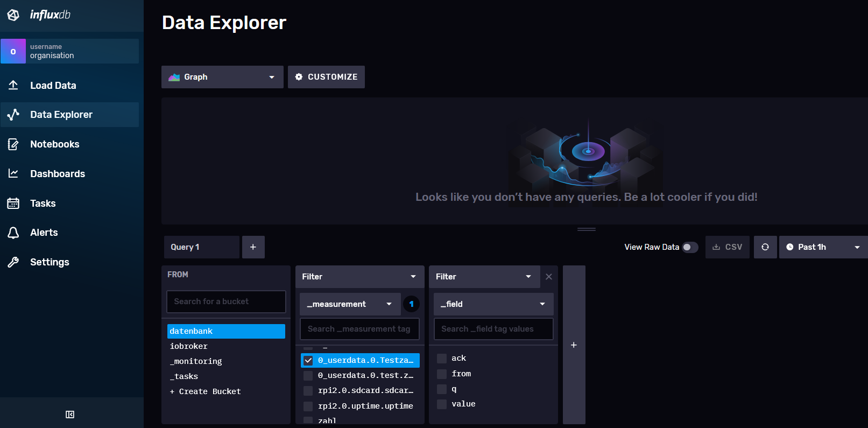Screen dimensions: 868x428
Task: Click the Alerts bell icon
Action: pos(13,233)
